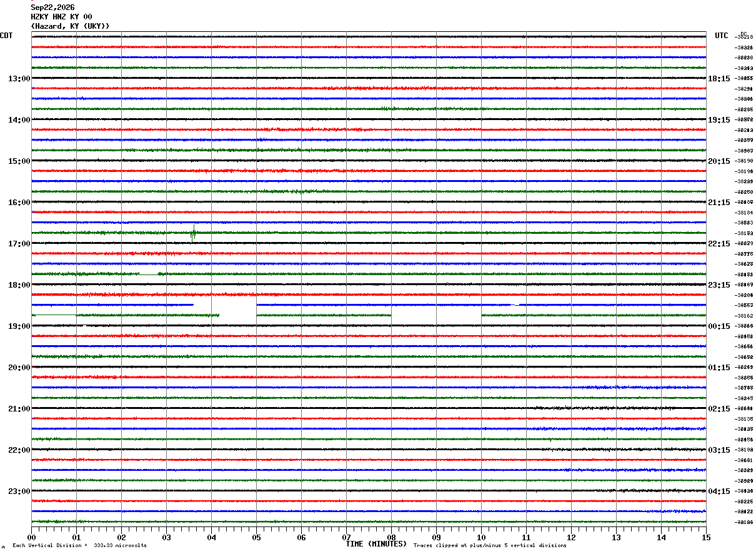Click the 00 minute tick label
Screen dimensions: 756x554
point(31,537)
